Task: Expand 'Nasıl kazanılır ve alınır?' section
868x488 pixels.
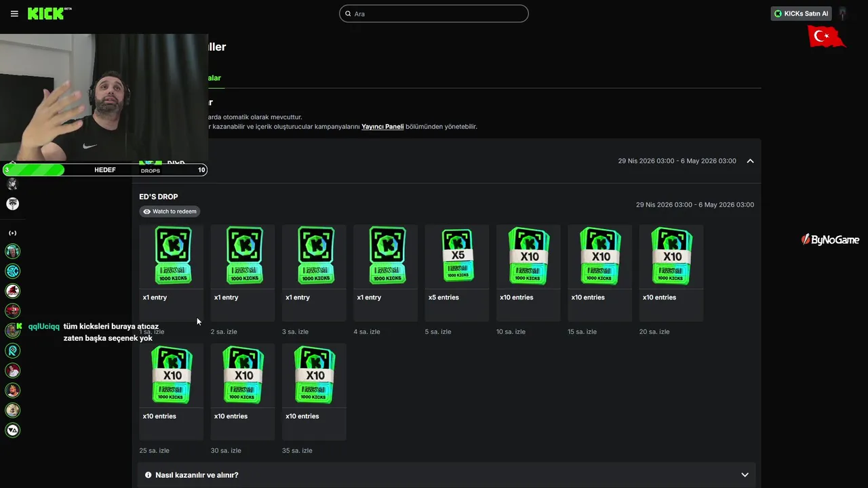Action: tap(447, 475)
